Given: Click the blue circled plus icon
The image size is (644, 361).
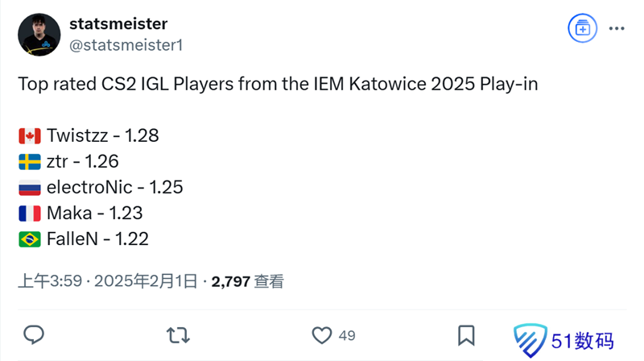Looking at the screenshot, I should 581,28.
